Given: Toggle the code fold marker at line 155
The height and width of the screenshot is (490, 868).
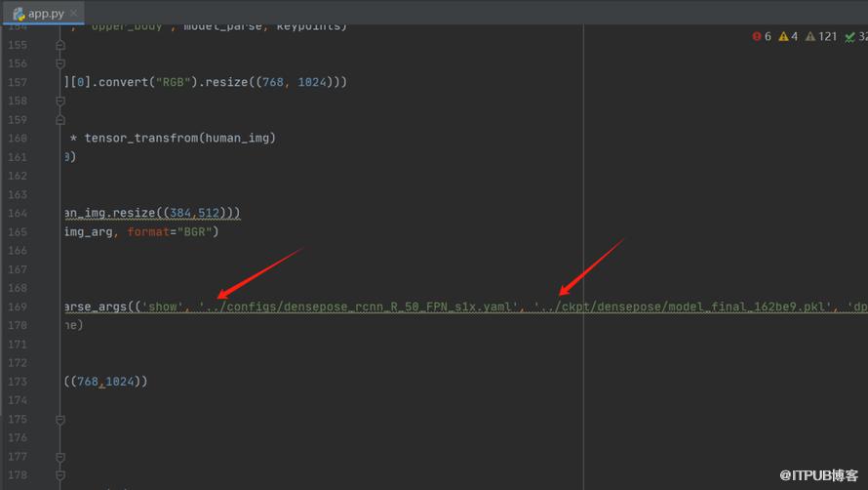Looking at the screenshot, I should point(60,45).
